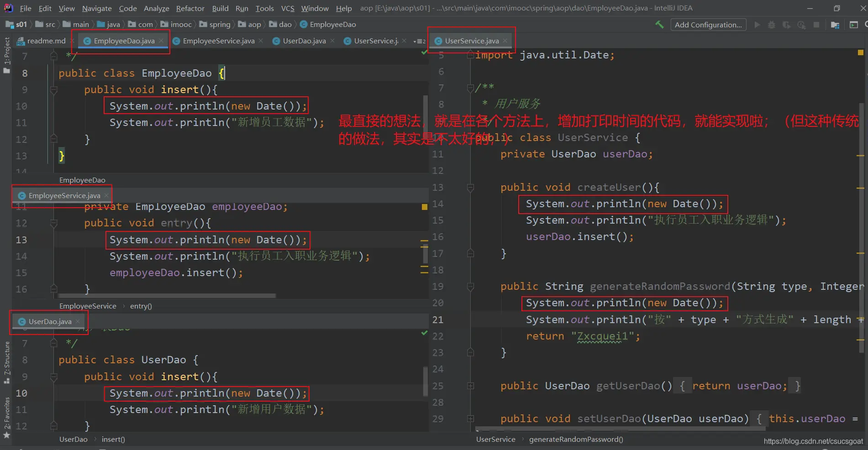868x450 pixels.
Task: Click the Run arrow icon in toolbar
Action: pos(757,25)
